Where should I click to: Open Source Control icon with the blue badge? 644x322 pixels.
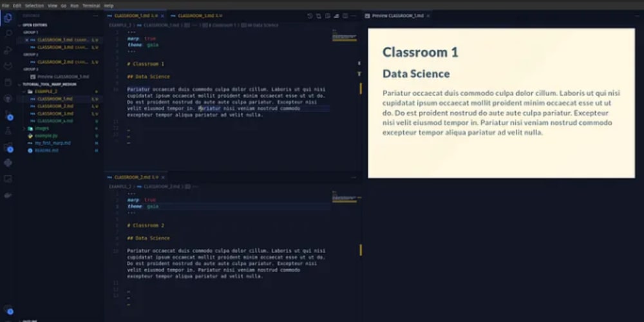pyautogui.click(x=8, y=115)
